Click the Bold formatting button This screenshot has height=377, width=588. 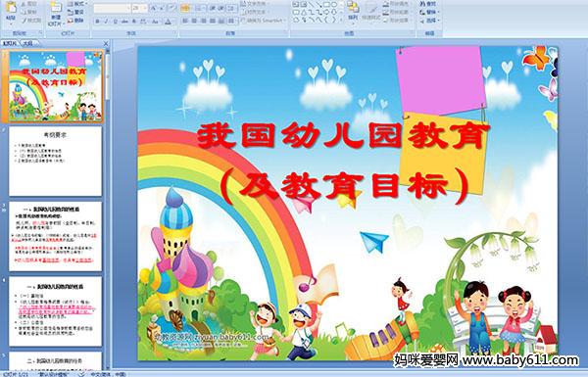(x=97, y=22)
